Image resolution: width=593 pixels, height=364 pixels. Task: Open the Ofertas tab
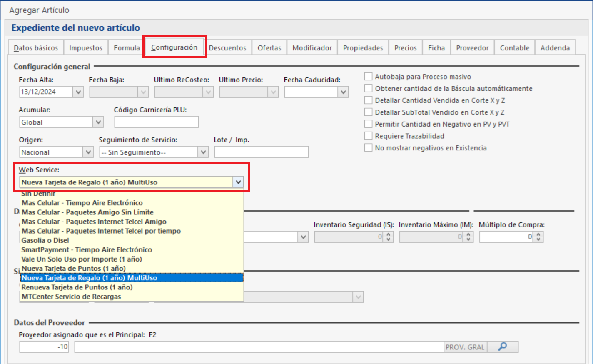(x=269, y=48)
